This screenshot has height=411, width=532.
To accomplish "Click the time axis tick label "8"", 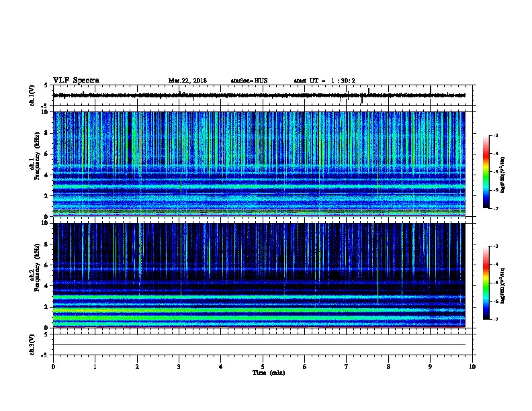I will (388, 367).
